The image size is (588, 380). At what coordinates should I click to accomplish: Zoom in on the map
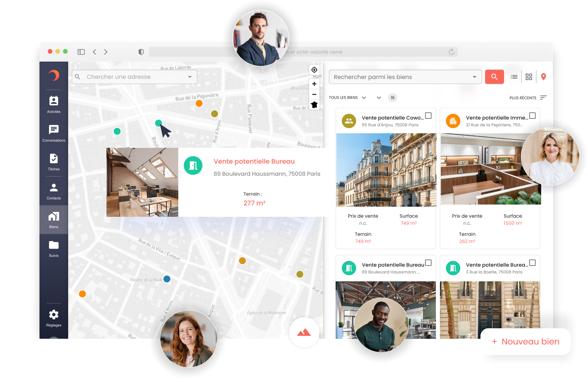click(314, 84)
